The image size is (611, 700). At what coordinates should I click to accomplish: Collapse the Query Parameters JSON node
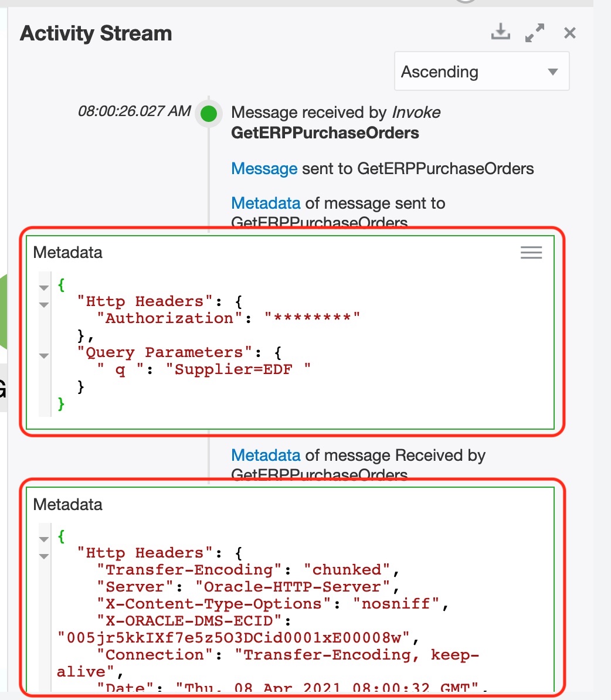coord(44,355)
